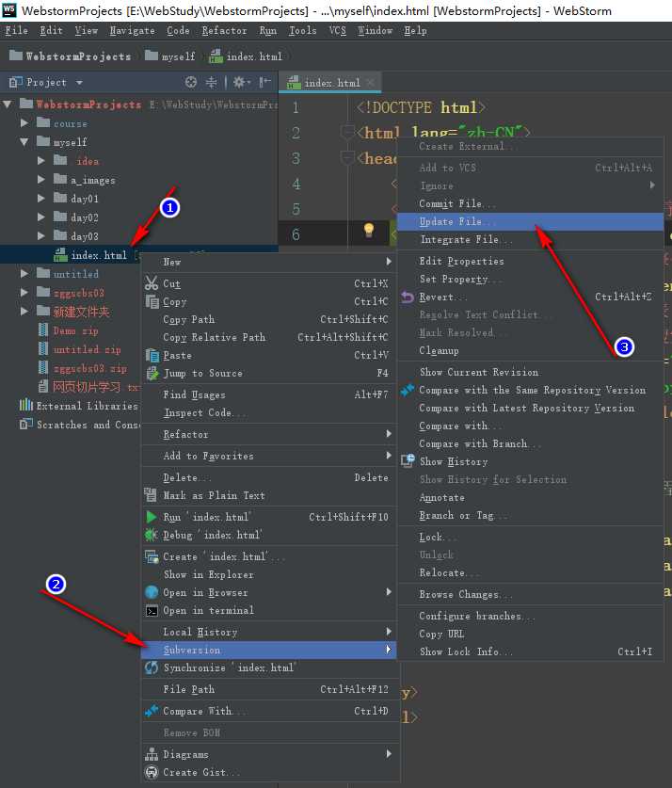
Task: Click Compare with Same Repository Version icon
Action: 408,390
